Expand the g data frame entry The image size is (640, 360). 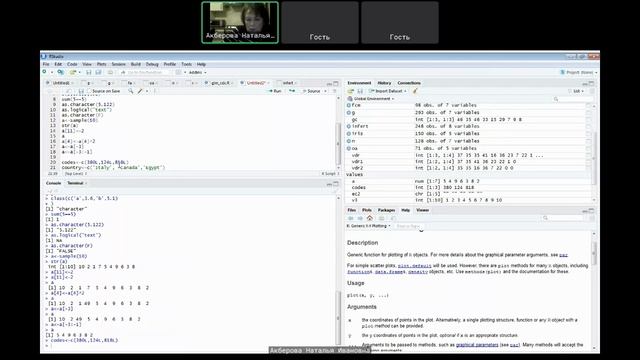click(x=349, y=113)
